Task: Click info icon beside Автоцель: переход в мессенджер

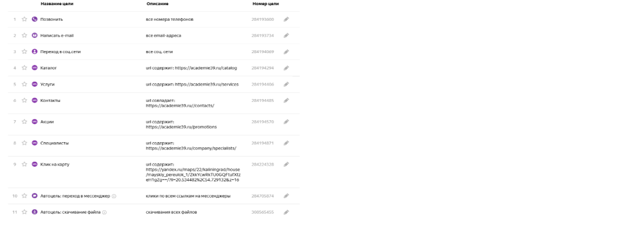Action: [114, 196]
